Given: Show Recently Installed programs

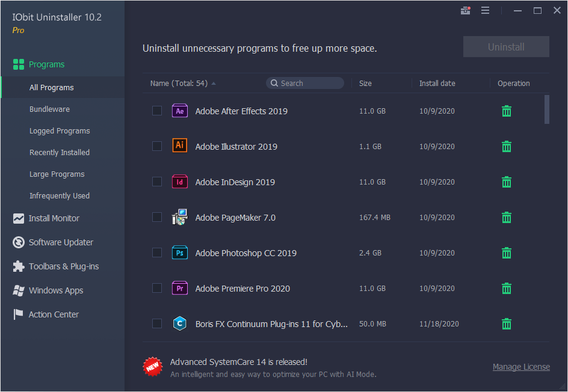Looking at the screenshot, I should point(60,153).
